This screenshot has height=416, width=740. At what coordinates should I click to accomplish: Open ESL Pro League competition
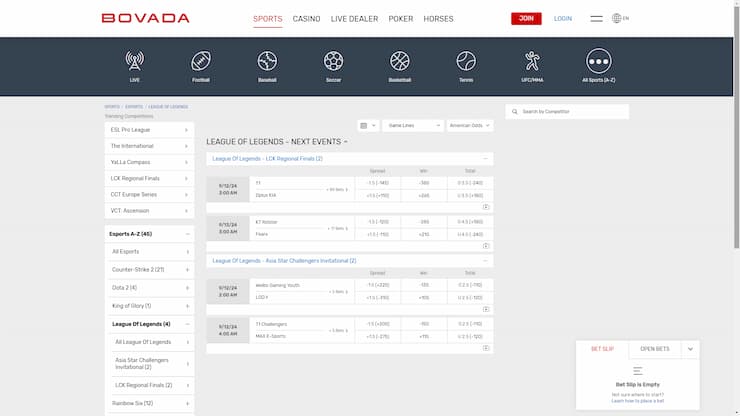149,130
